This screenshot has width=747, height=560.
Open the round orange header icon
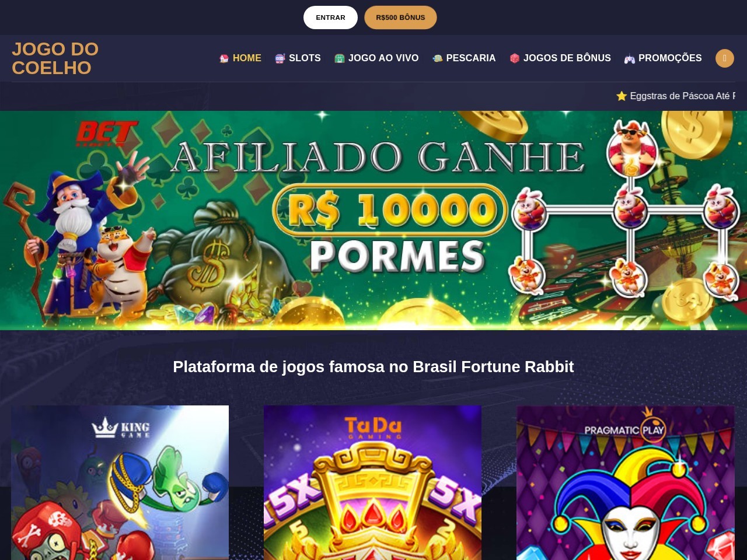click(725, 58)
